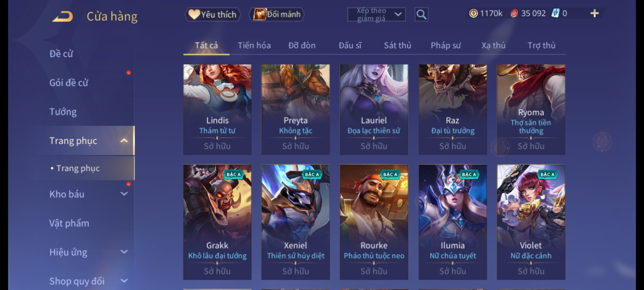Switch to the Pháp sư tab
Viewport: 644px width, 290px height.
(446, 45)
